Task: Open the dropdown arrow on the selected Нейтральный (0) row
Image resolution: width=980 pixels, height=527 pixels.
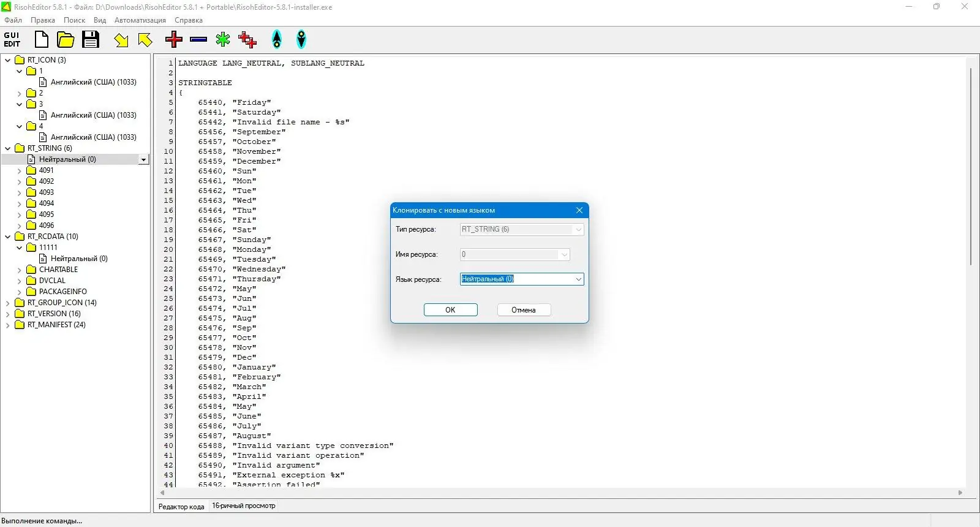Action: pyautogui.click(x=143, y=159)
